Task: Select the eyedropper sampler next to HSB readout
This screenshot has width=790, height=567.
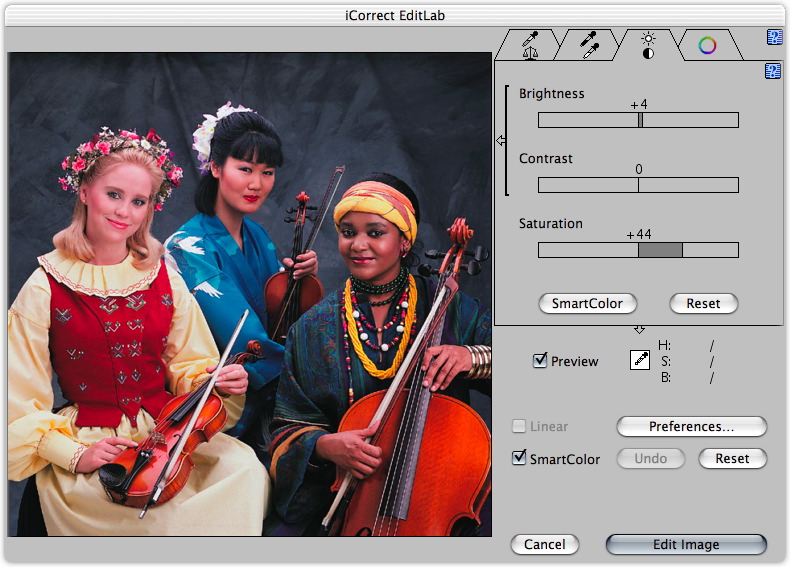Action: click(640, 361)
